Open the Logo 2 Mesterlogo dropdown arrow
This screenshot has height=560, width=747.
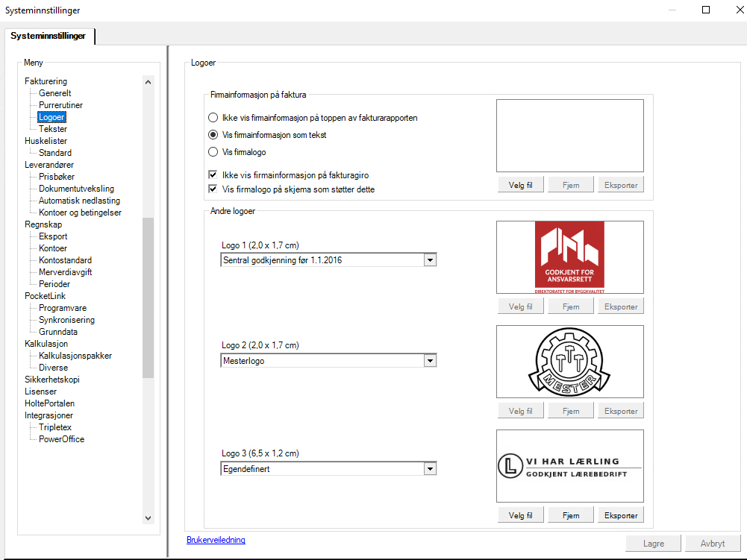pos(430,360)
